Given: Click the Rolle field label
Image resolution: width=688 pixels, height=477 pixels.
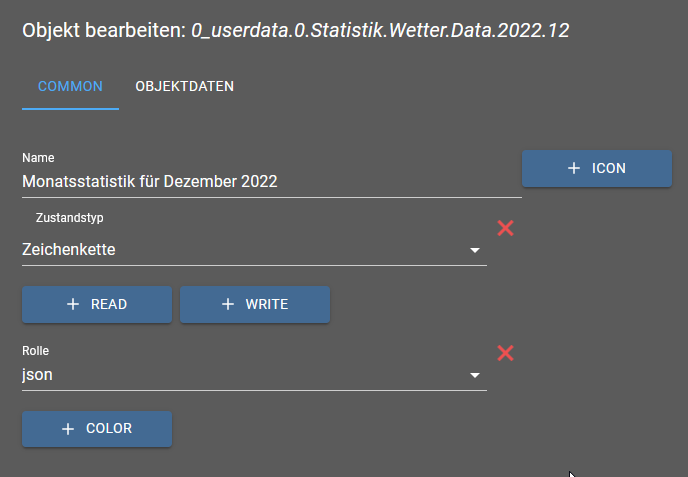Looking at the screenshot, I should click(36, 351).
